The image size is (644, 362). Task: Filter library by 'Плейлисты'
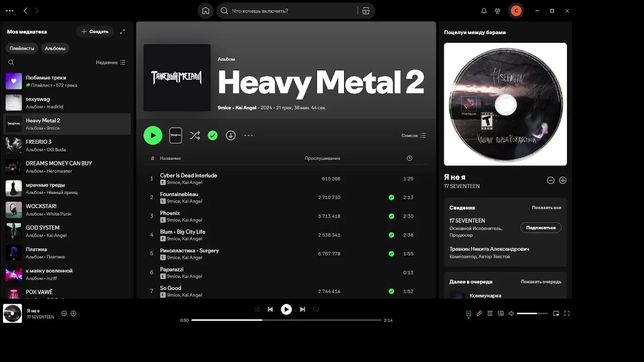click(x=22, y=48)
